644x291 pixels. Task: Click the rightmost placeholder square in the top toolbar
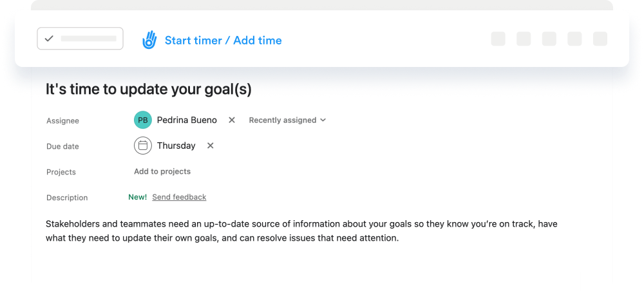600,39
